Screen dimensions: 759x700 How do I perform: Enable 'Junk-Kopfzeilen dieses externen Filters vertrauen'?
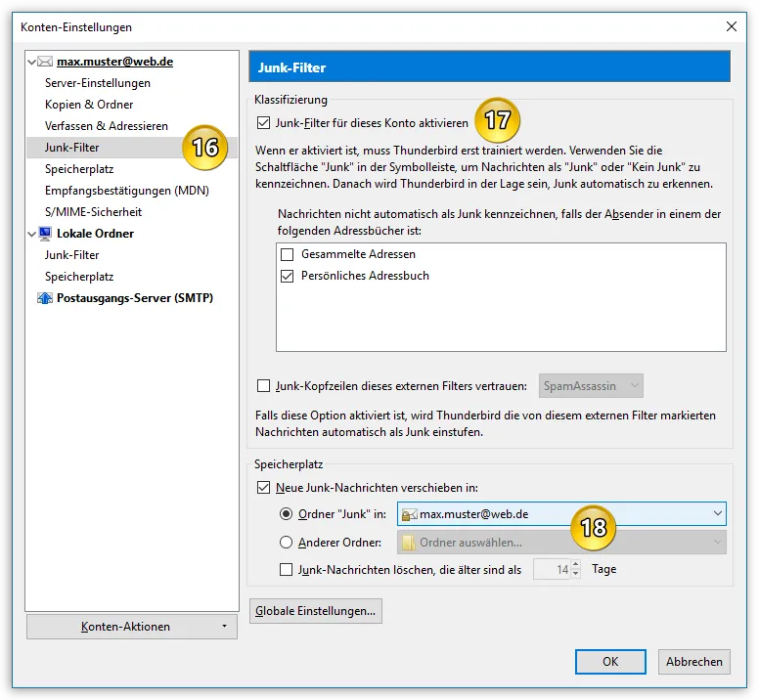click(263, 386)
